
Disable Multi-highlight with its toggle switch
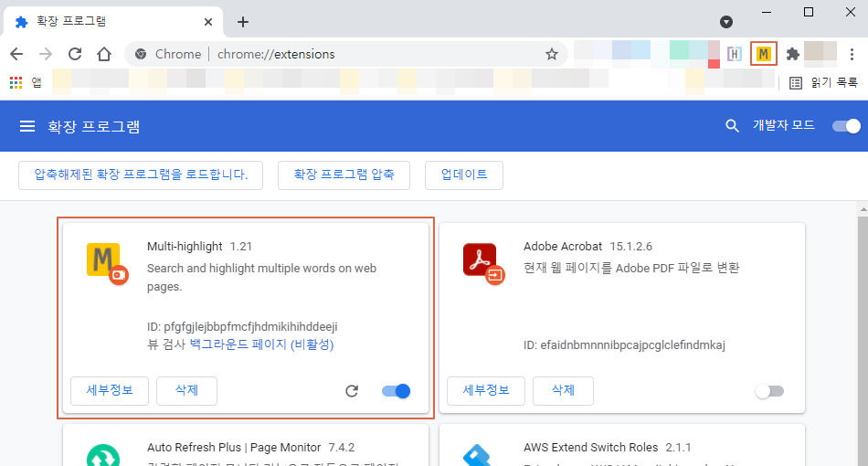[396, 391]
